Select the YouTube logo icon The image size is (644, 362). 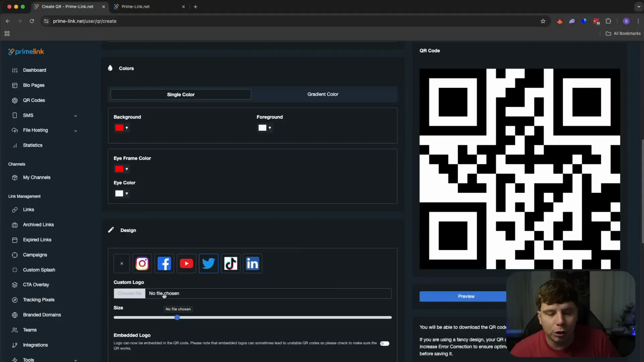(x=186, y=263)
